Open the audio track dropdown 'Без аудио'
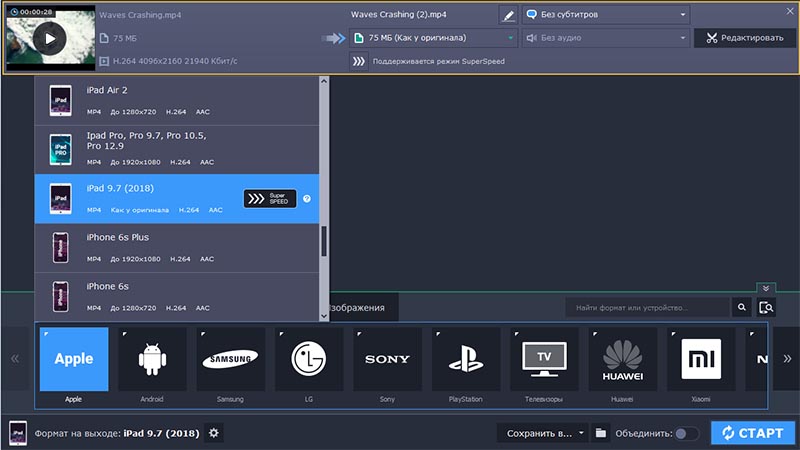 pyautogui.click(x=606, y=38)
